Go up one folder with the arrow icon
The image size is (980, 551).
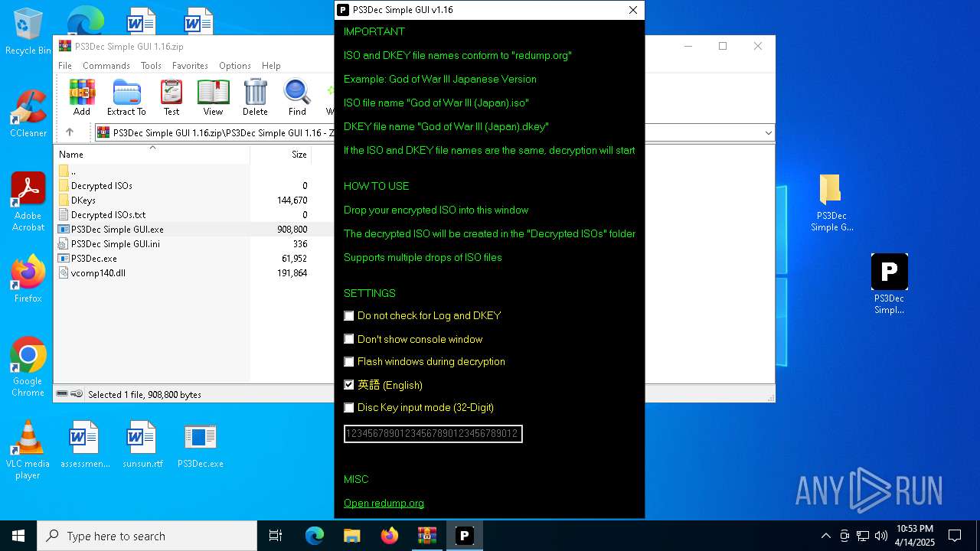pos(70,132)
